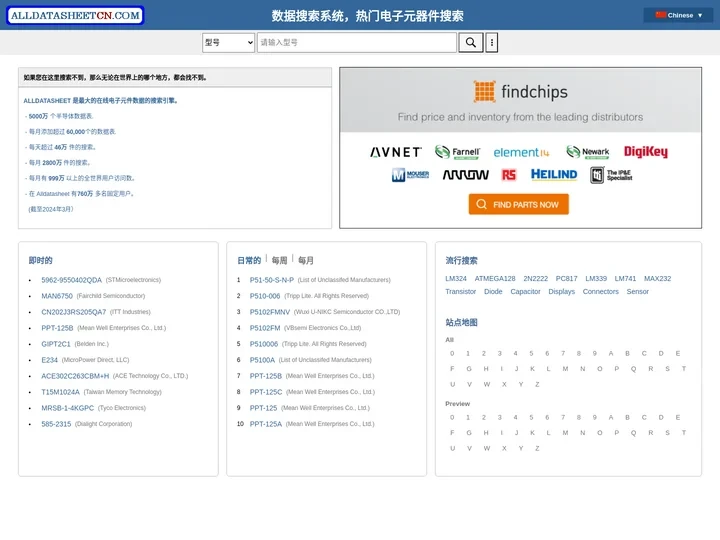Image resolution: width=720 pixels, height=540 pixels.
Task: Open part MAN6750 link
Action: [57, 296]
